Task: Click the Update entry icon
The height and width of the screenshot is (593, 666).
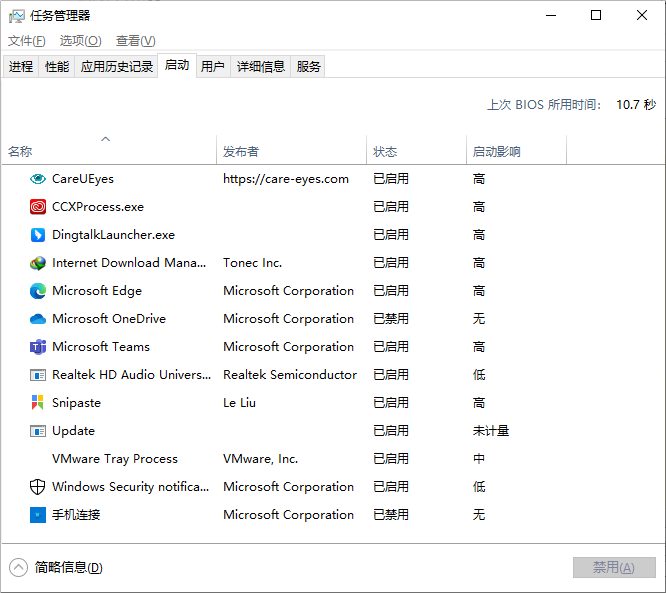Action: click(38, 431)
